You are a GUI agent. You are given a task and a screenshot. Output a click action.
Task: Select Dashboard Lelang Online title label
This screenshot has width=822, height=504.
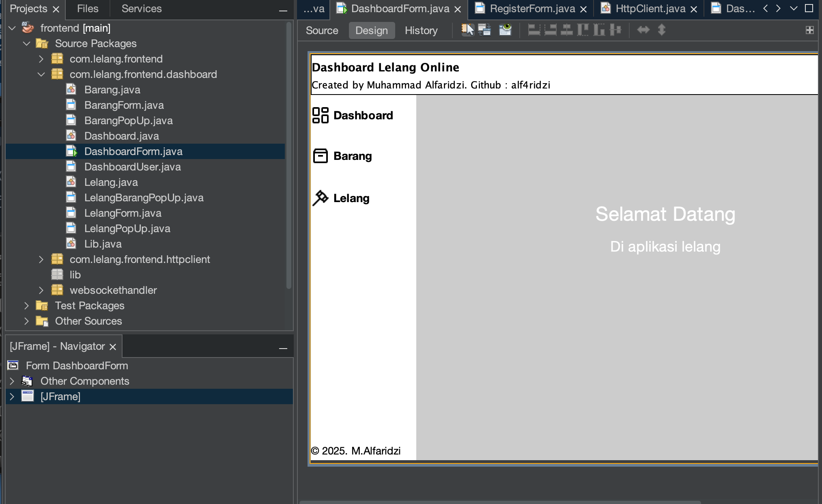click(x=385, y=67)
